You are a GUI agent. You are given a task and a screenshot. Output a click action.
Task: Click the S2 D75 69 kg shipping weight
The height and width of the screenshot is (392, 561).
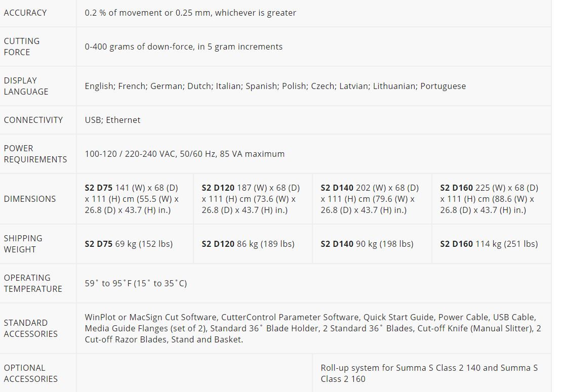[x=129, y=244]
